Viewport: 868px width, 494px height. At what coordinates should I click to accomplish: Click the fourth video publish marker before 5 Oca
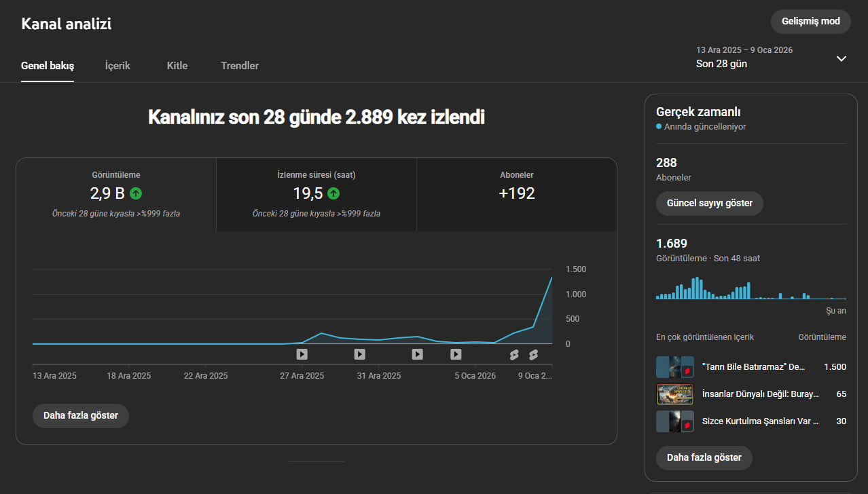pos(456,354)
